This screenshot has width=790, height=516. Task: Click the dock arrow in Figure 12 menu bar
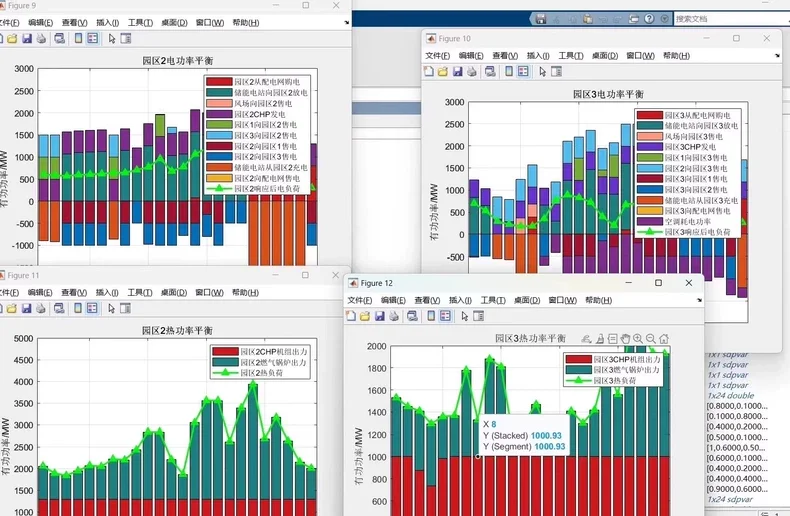699,300
